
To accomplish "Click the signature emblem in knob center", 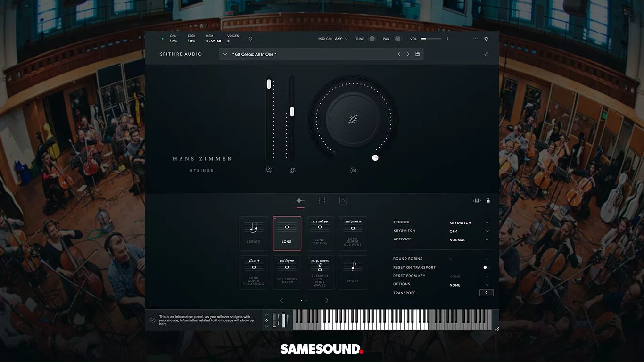I will click(x=353, y=119).
